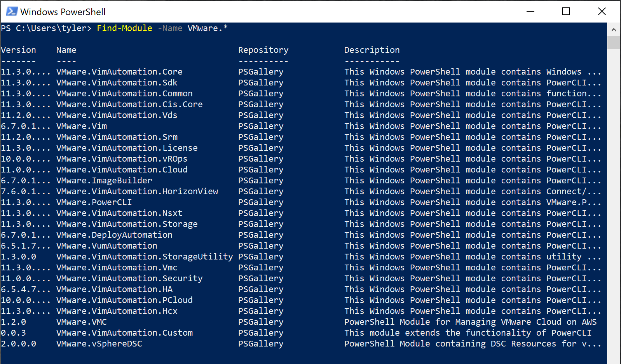The image size is (621, 364).
Task: Select VMware.VimAutomation.License module name
Action: pyautogui.click(x=127, y=148)
